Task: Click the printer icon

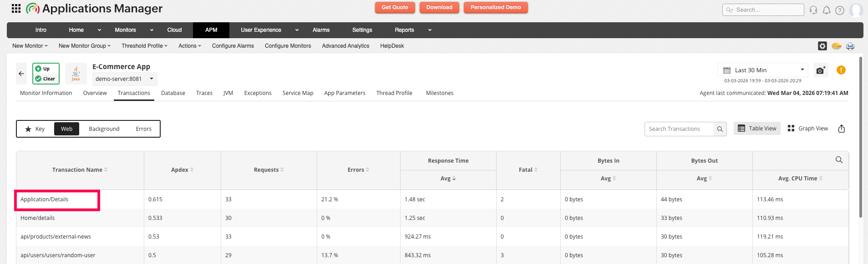Action: pos(850,46)
